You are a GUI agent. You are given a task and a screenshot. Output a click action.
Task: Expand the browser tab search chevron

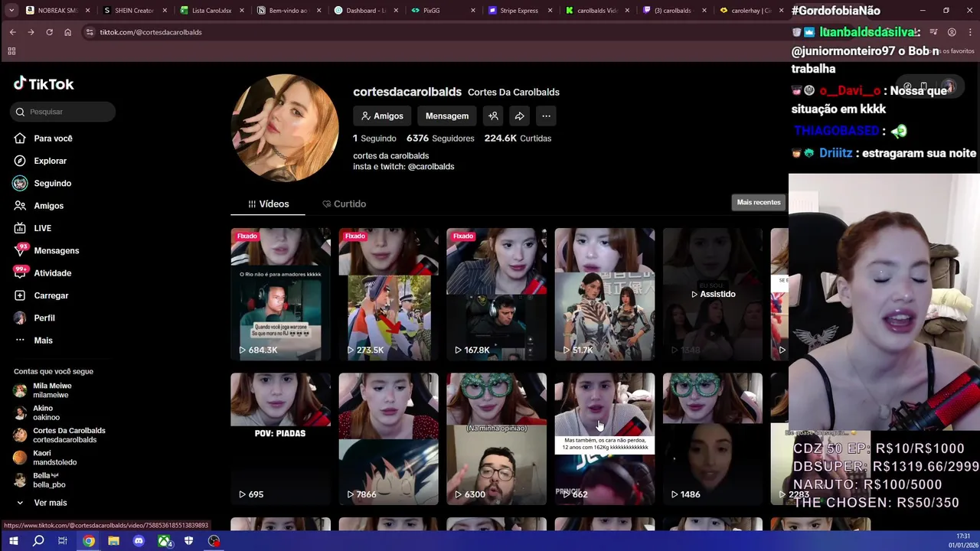[11, 11]
